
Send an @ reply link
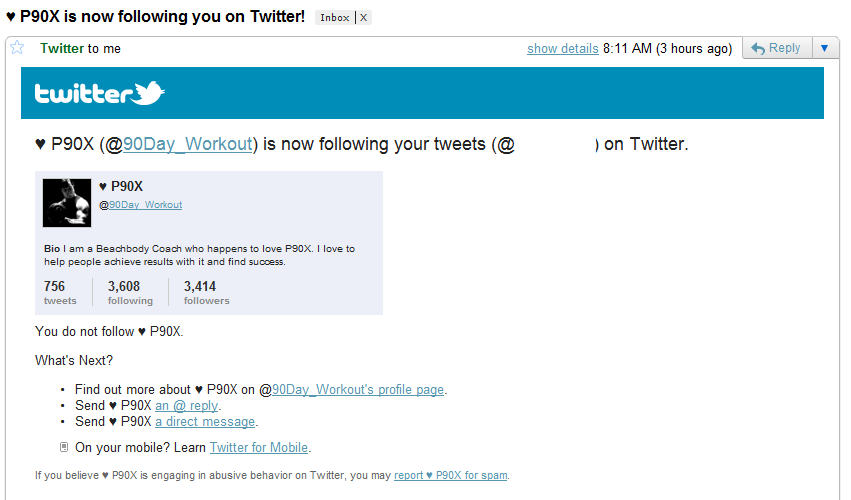tap(187, 406)
